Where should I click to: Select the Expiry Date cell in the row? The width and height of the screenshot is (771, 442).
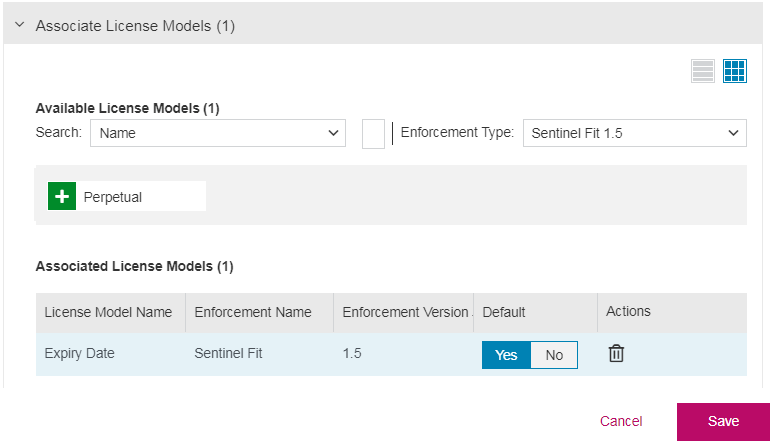80,354
